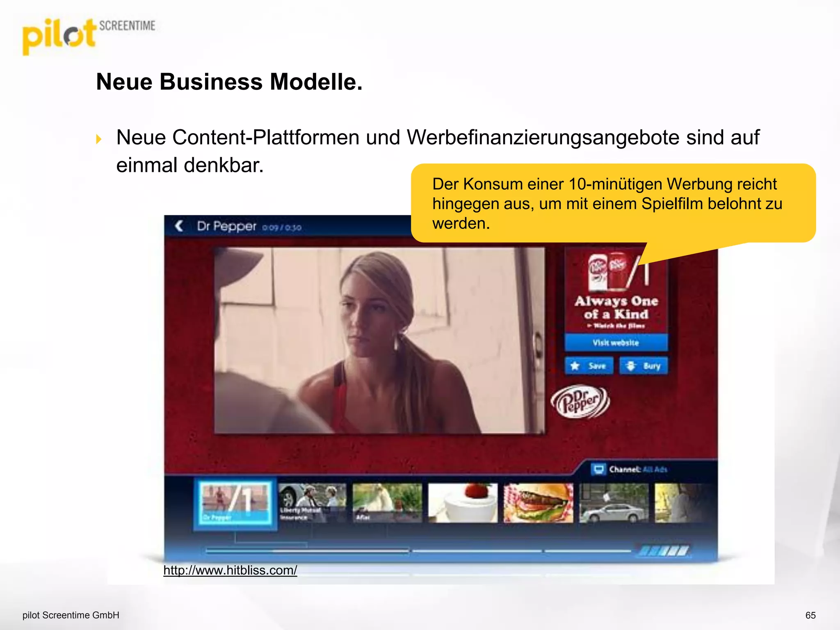The image size is (840, 630).
Task: Click the ad progress bar at bottom
Action: [x=418, y=551]
